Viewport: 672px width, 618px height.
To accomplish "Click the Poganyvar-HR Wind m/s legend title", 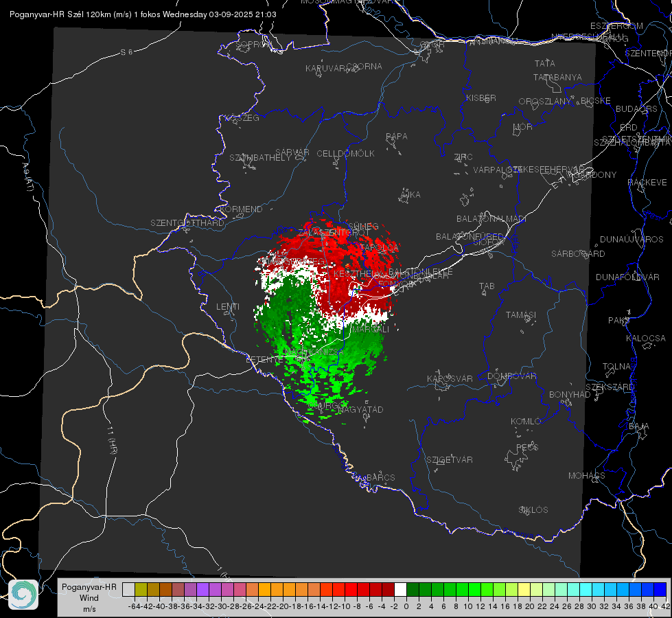I will (x=89, y=598).
